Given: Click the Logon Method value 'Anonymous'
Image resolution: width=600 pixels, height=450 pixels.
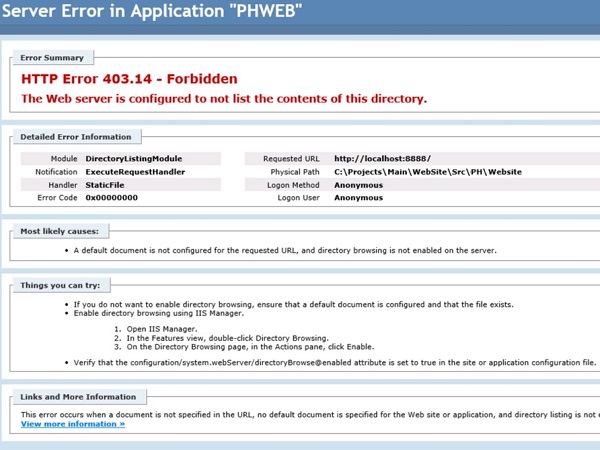Looking at the screenshot, I should 359,185.
